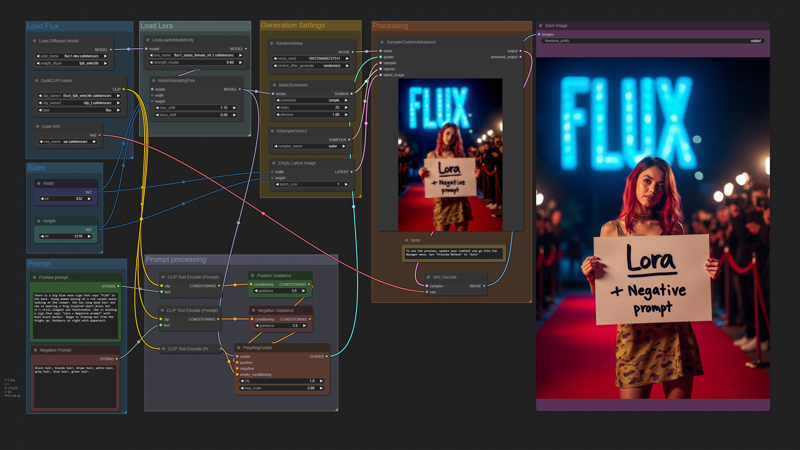The height and width of the screenshot is (450, 800).
Task: Select the Load Lora group title
Action: click(x=157, y=26)
